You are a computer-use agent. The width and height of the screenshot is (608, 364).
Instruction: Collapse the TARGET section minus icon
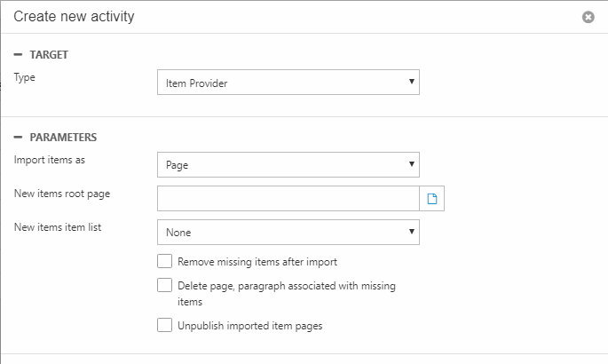(x=18, y=55)
